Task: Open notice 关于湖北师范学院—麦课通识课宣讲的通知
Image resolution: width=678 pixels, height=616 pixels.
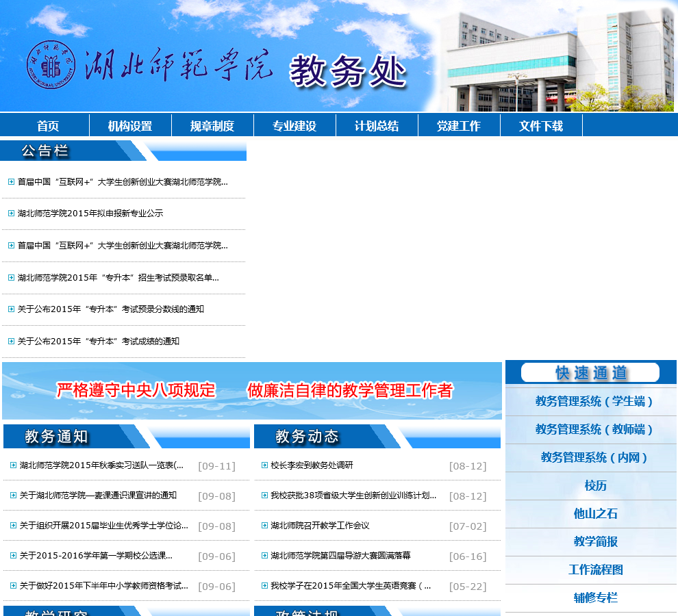Action: (x=98, y=496)
